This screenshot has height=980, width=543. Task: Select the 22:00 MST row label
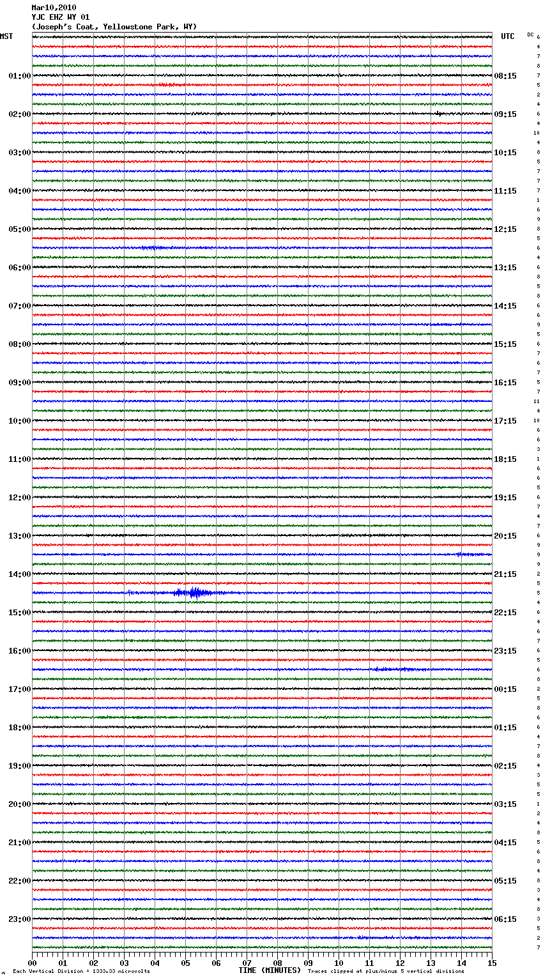[x=20, y=881]
